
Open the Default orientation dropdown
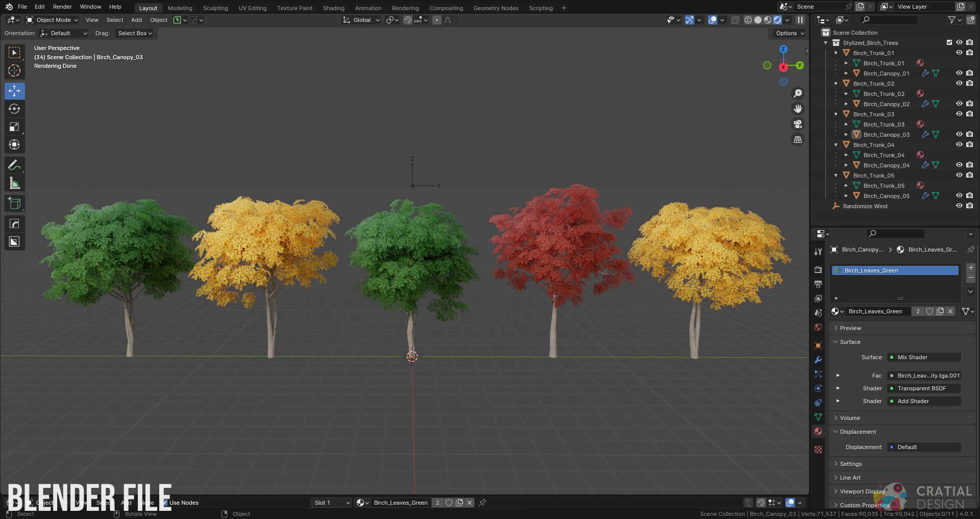point(64,33)
